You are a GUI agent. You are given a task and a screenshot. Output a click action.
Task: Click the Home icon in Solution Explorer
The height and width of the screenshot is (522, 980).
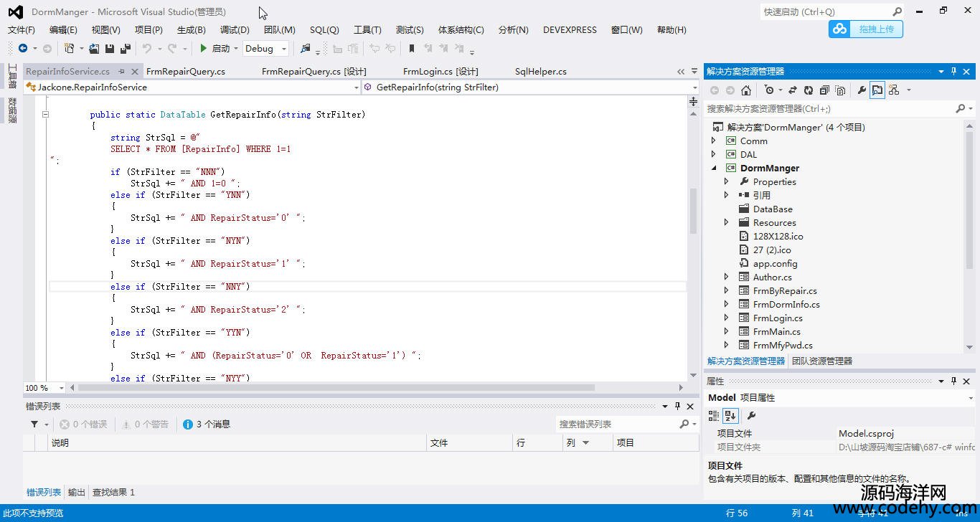[x=746, y=90]
